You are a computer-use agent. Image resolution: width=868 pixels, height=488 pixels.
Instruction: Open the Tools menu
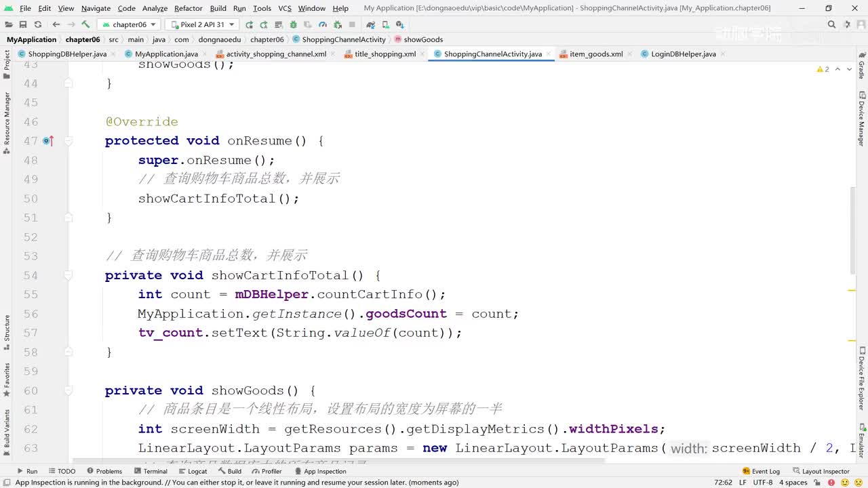click(x=262, y=8)
